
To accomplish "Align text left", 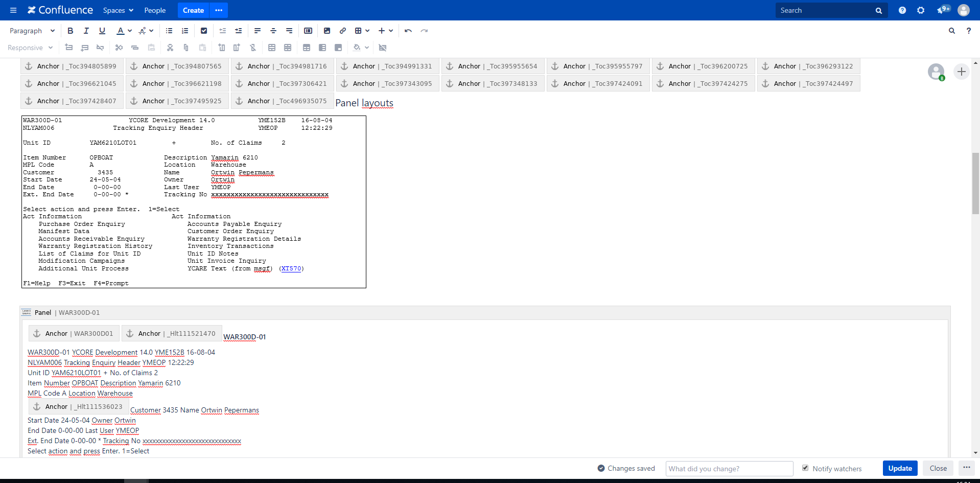I will [x=258, y=31].
